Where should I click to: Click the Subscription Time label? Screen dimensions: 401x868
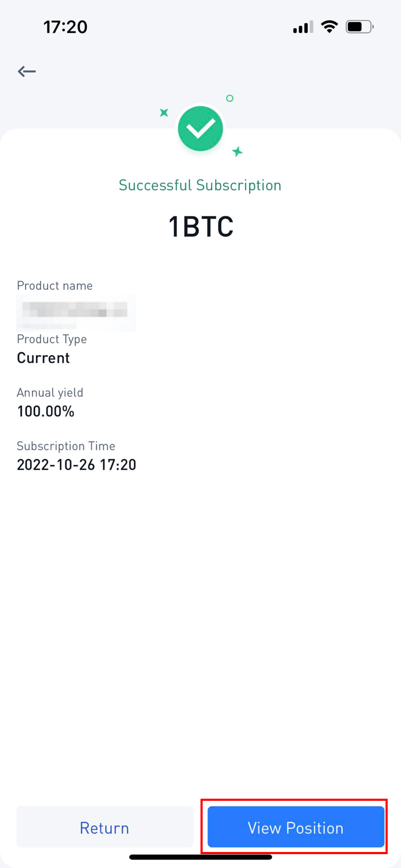(x=66, y=446)
